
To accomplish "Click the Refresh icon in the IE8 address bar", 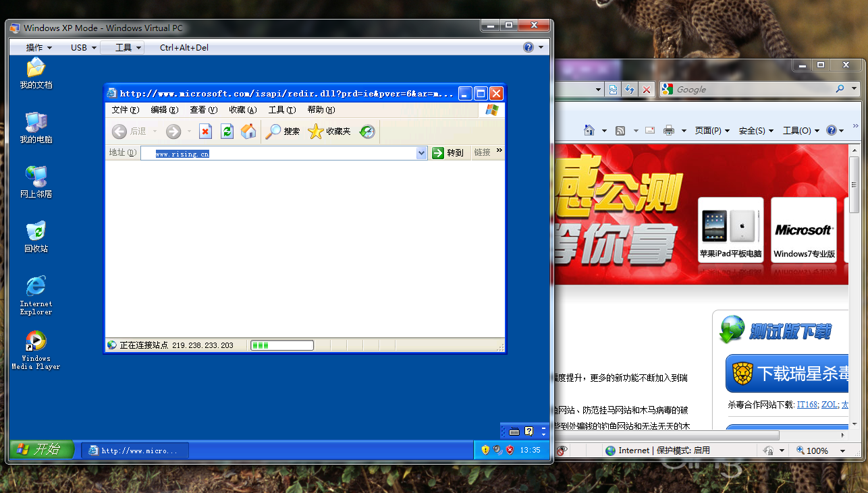I will click(630, 89).
